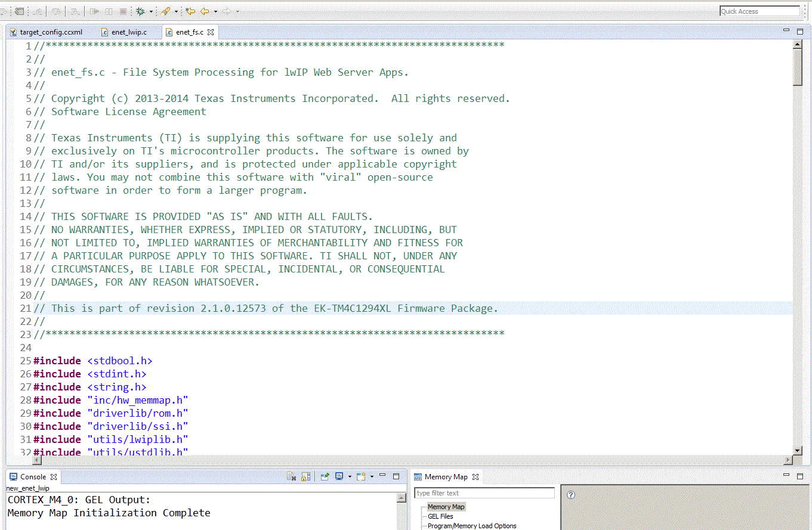Minimize the Memory Map view

786,476
